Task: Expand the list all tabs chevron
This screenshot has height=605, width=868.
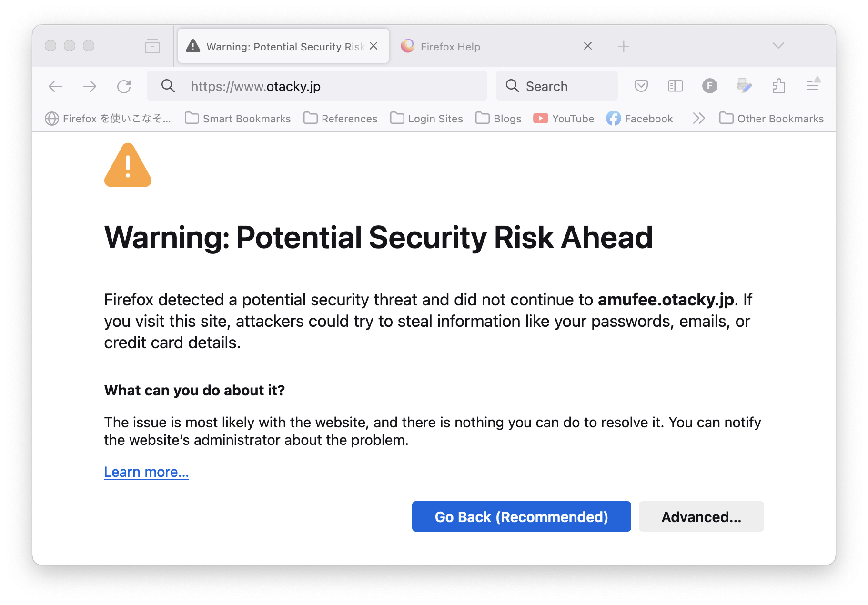Action: [778, 46]
